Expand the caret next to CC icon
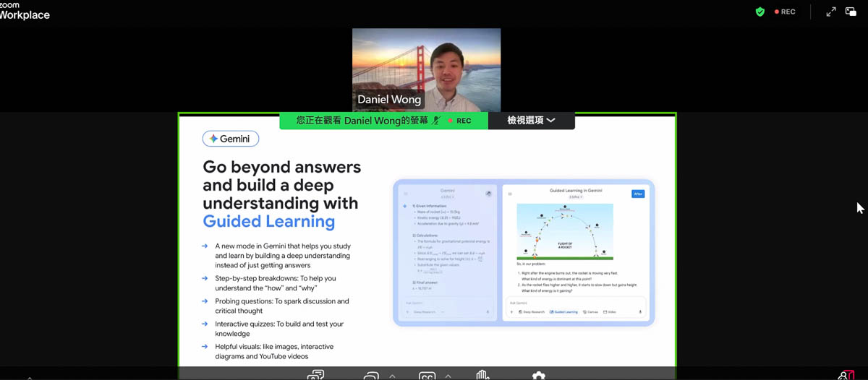This screenshot has height=380, width=868. click(x=448, y=376)
